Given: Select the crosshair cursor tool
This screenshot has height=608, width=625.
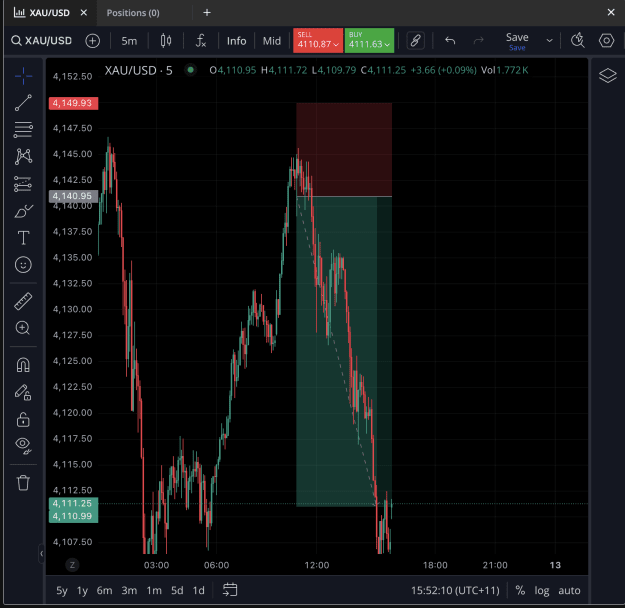Looking at the screenshot, I should [x=23, y=76].
